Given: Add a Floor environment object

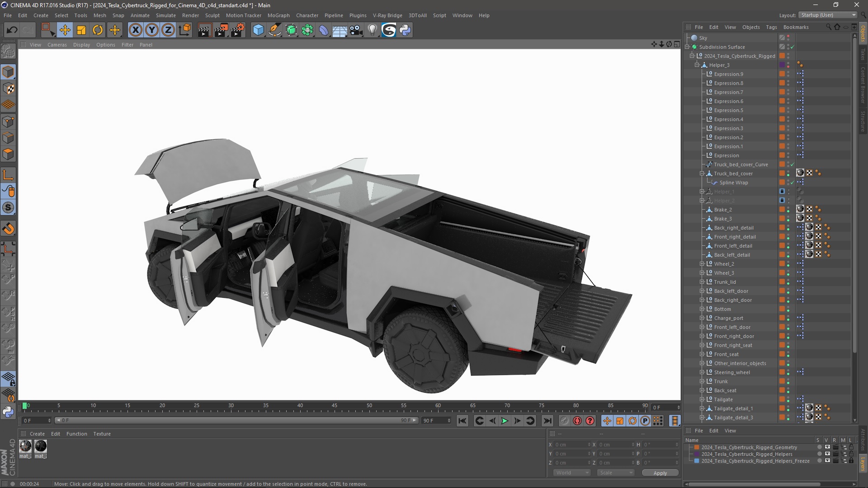Looking at the screenshot, I should tap(340, 30).
